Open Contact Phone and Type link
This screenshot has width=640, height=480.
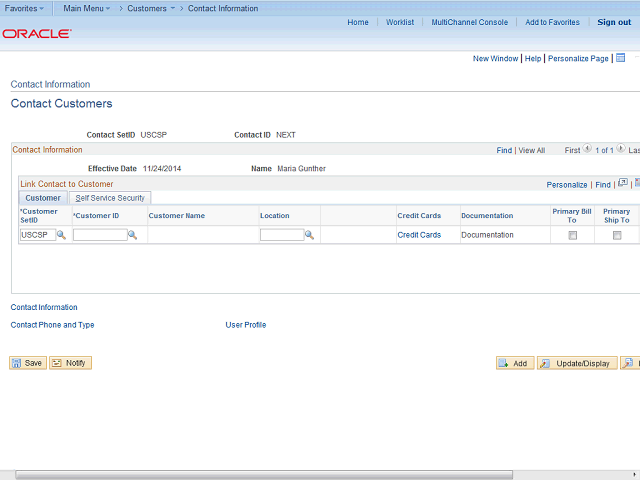[x=52, y=325]
